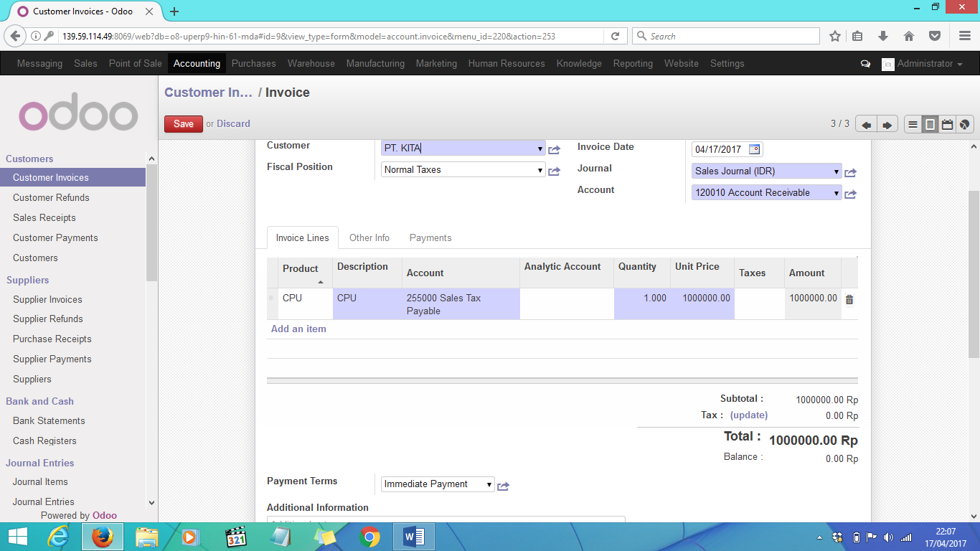The image size is (980, 551).
Task: Go to the Firefox home page
Action: [x=909, y=36]
